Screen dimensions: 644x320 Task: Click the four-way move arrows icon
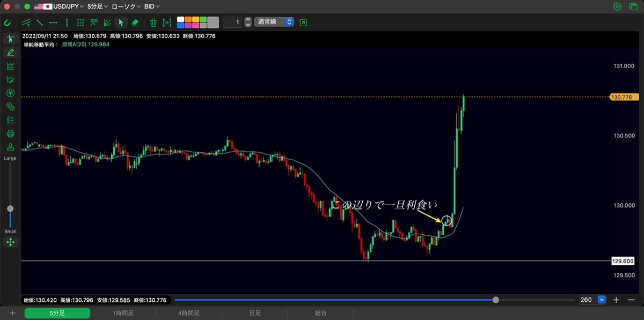(10, 242)
